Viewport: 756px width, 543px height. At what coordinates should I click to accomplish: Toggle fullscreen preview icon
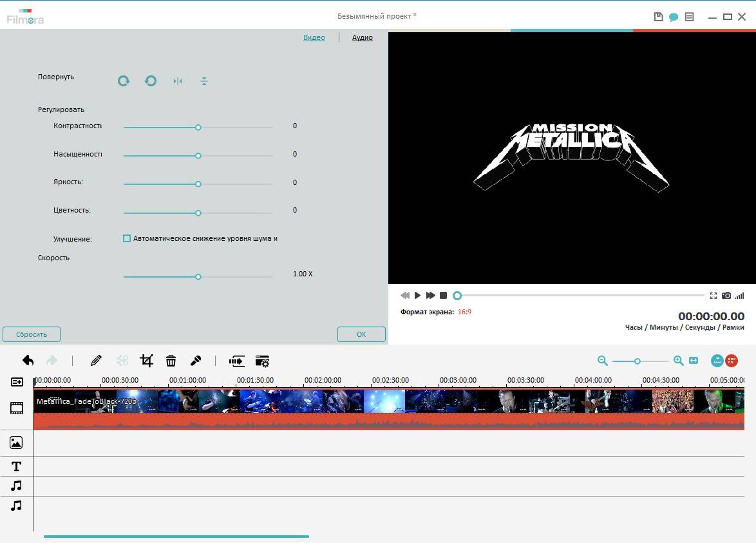(x=713, y=296)
